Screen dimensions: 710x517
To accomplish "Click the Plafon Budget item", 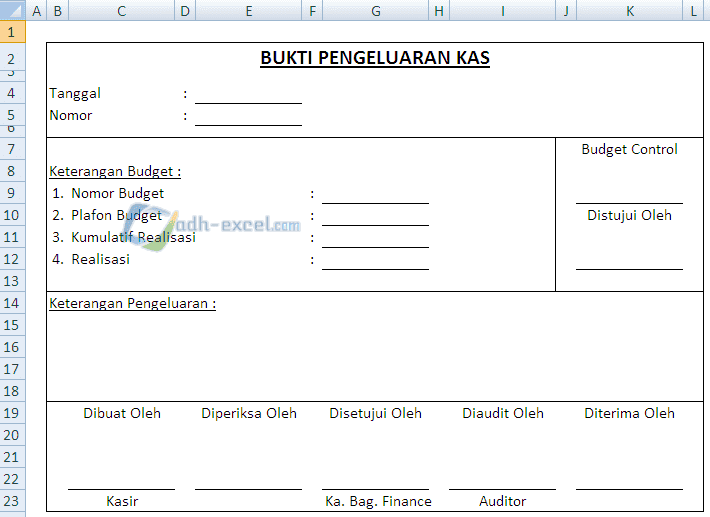I will click(x=107, y=215).
